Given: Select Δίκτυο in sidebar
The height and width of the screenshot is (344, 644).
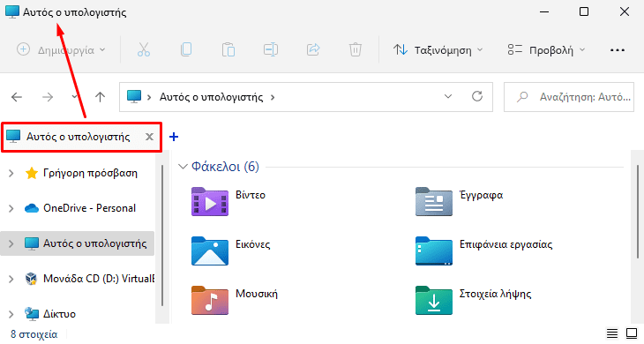Looking at the screenshot, I should [x=60, y=314].
